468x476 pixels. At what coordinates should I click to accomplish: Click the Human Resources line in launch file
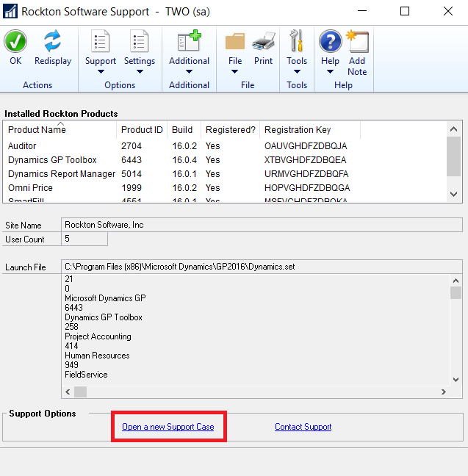[x=97, y=356]
